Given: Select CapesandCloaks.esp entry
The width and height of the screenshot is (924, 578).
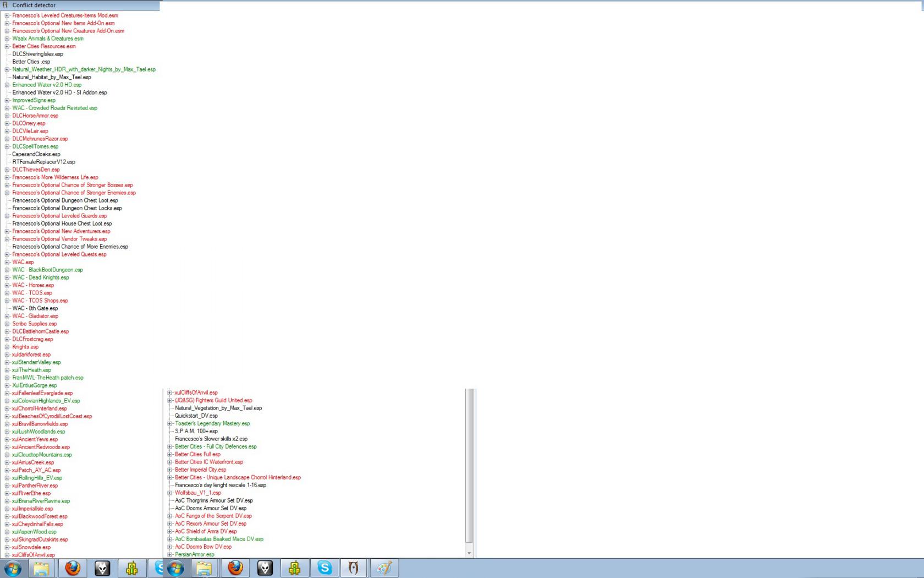Looking at the screenshot, I should (36, 154).
